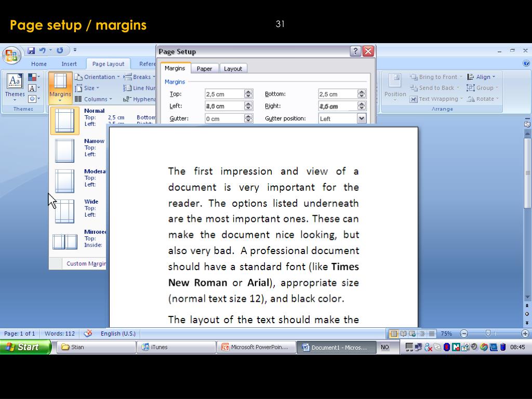The width and height of the screenshot is (532, 399).
Task: Switch to Web Layout view
Action: 413,334
